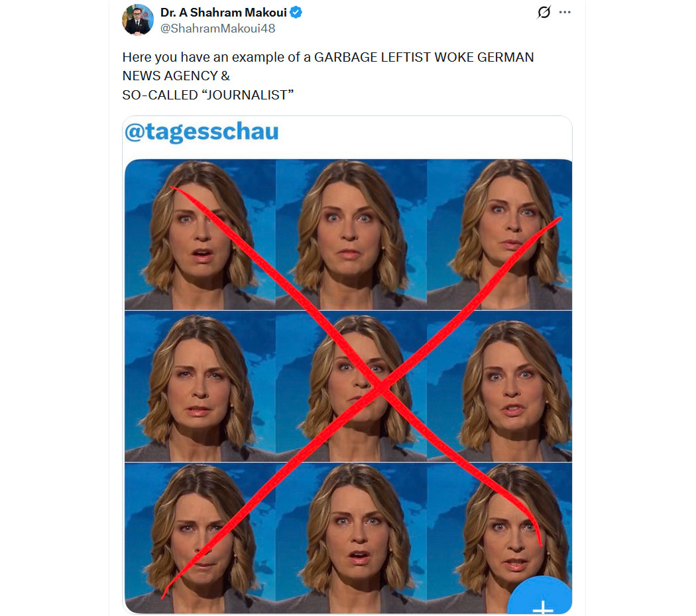Click the "NEWS AGENCY &" text line
The height and width of the screenshot is (616, 696).
point(176,76)
